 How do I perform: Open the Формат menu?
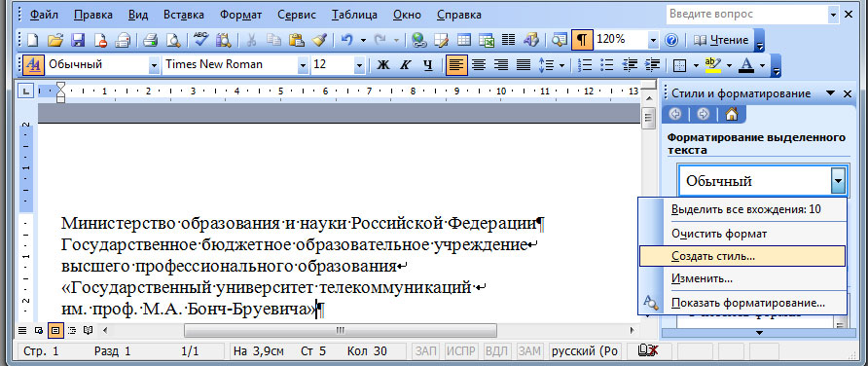coord(240,15)
